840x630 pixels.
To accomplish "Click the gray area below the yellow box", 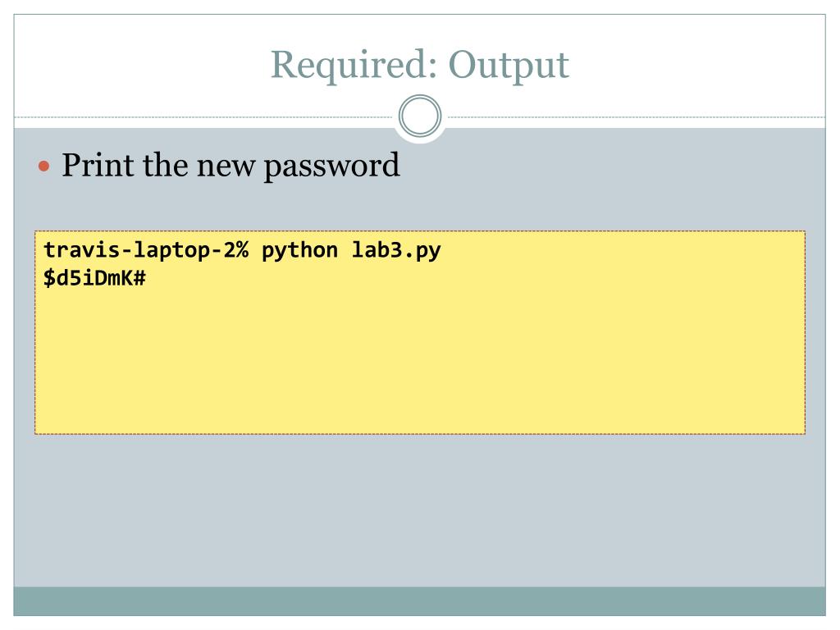I will pos(419,509).
